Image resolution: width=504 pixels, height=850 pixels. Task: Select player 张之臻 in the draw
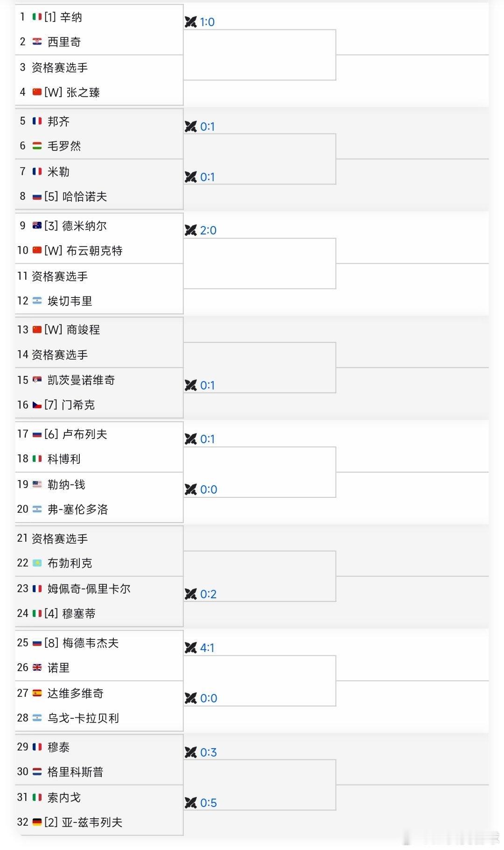coord(83,92)
